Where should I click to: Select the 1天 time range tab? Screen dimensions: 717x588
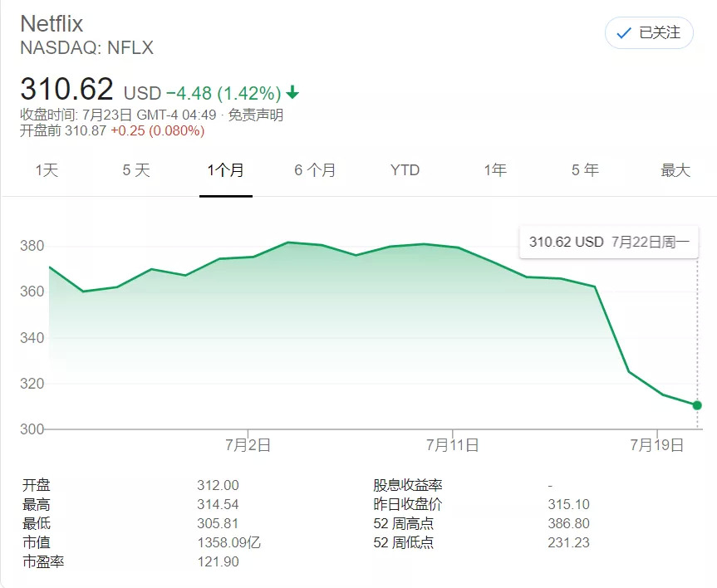[x=47, y=170]
